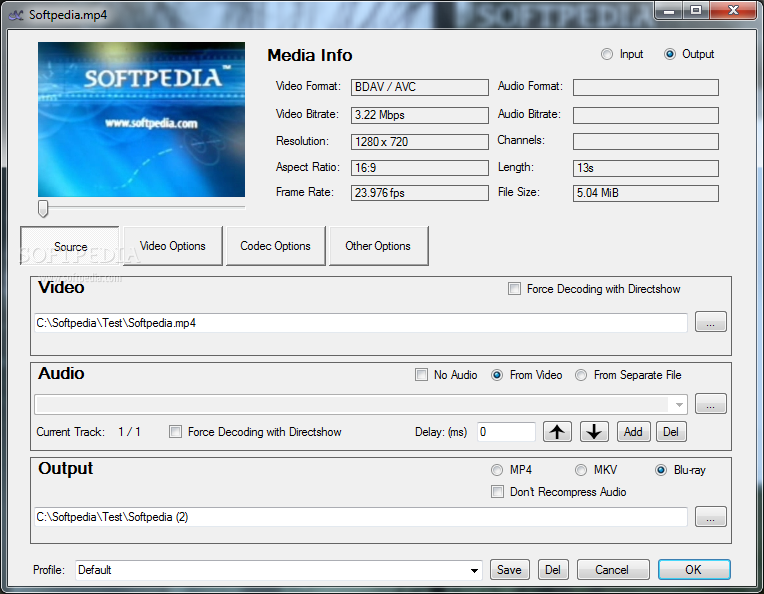The height and width of the screenshot is (594, 764).
Task: Open the Other Options tab
Action: (x=378, y=246)
